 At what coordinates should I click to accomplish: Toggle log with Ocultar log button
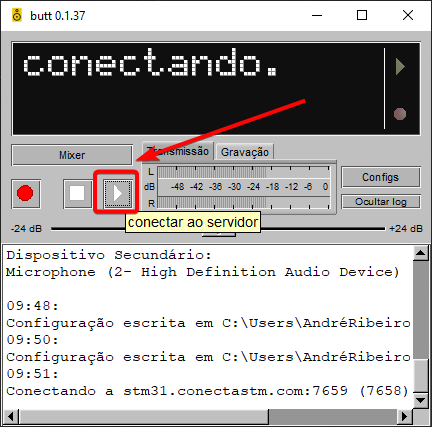pos(381,202)
